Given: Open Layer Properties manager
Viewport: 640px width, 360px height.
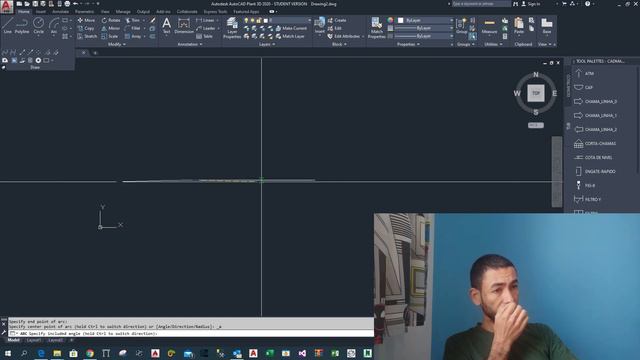Looking at the screenshot, I should click(x=232, y=28).
